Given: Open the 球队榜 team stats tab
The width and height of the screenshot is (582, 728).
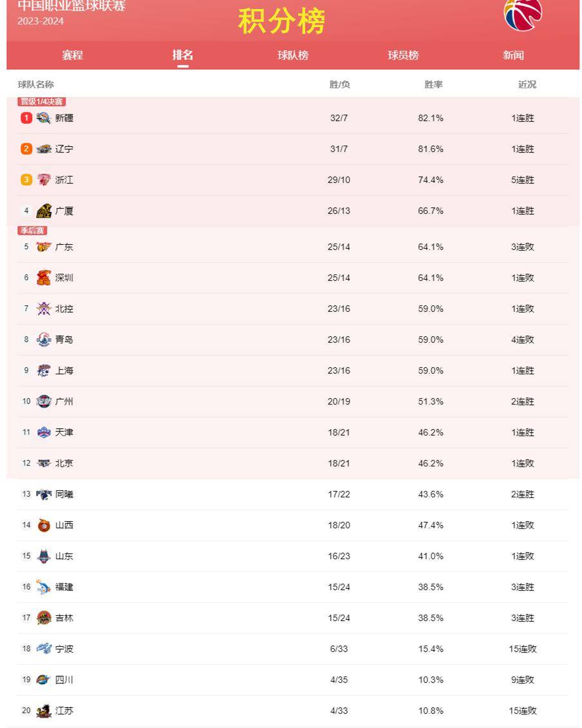Looking at the screenshot, I should click(293, 55).
